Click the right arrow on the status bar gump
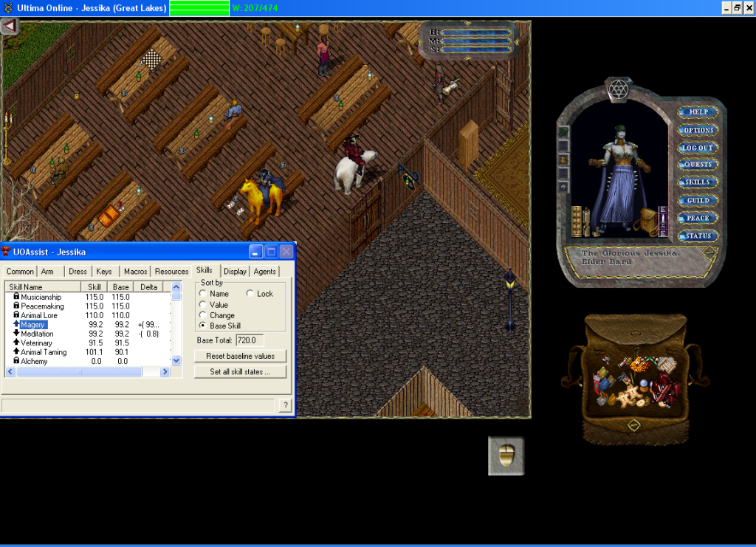Image resolution: width=756 pixels, height=547 pixels. pos(517,42)
